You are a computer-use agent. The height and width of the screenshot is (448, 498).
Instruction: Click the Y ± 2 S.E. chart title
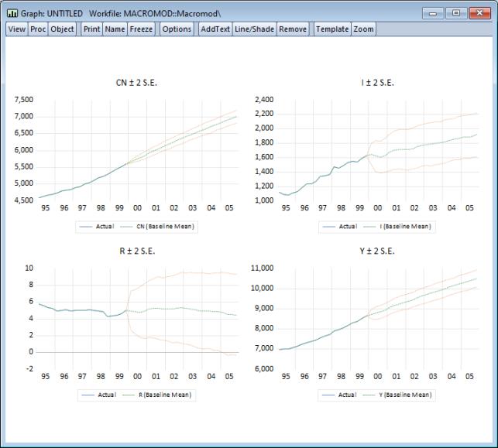377,251
